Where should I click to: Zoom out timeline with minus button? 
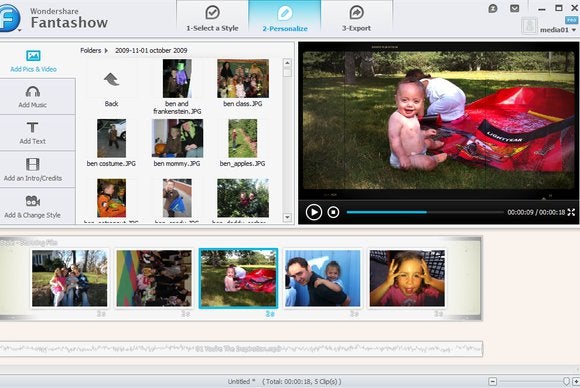tap(492, 381)
